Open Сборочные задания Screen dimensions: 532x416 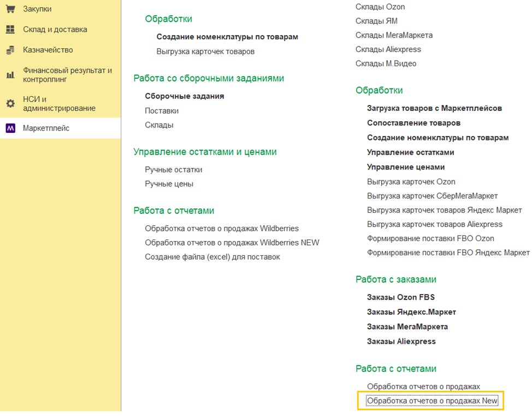click(185, 96)
